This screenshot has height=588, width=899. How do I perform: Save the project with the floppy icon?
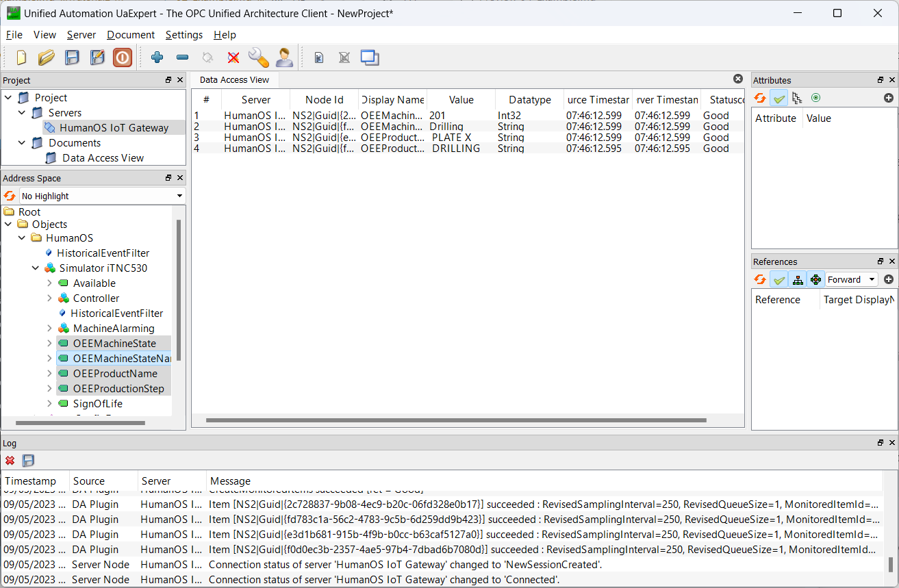(x=72, y=57)
